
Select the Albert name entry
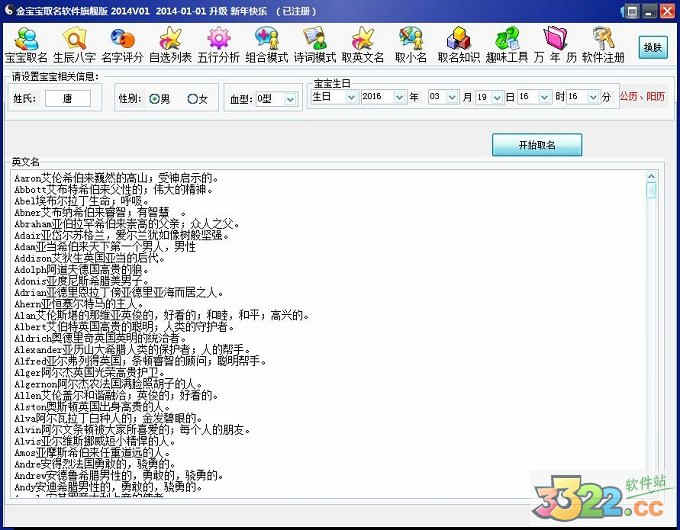pyautogui.click(x=124, y=327)
